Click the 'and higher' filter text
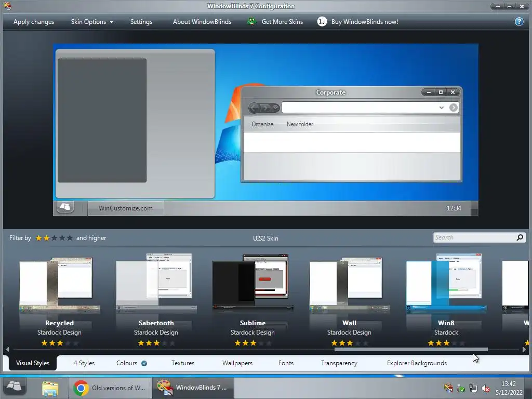The width and height of the screenshot is (532, 399). pyautogui.click(x=91, y=238)
